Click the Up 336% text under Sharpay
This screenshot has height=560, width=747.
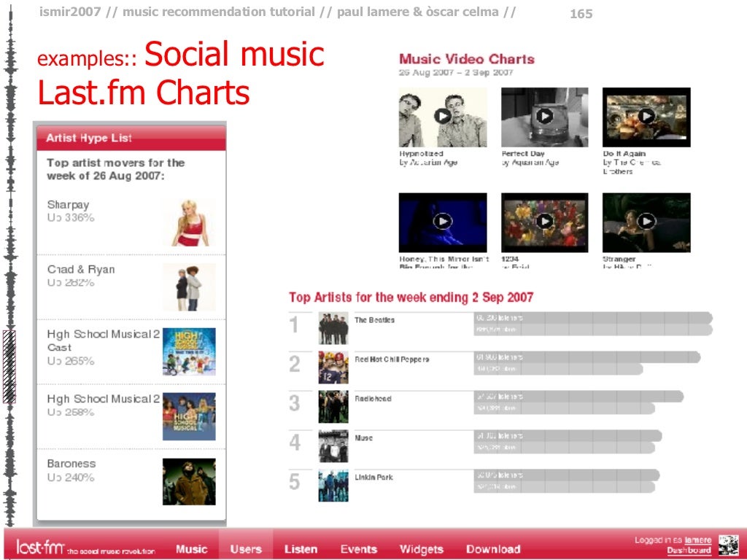(71, 217)
